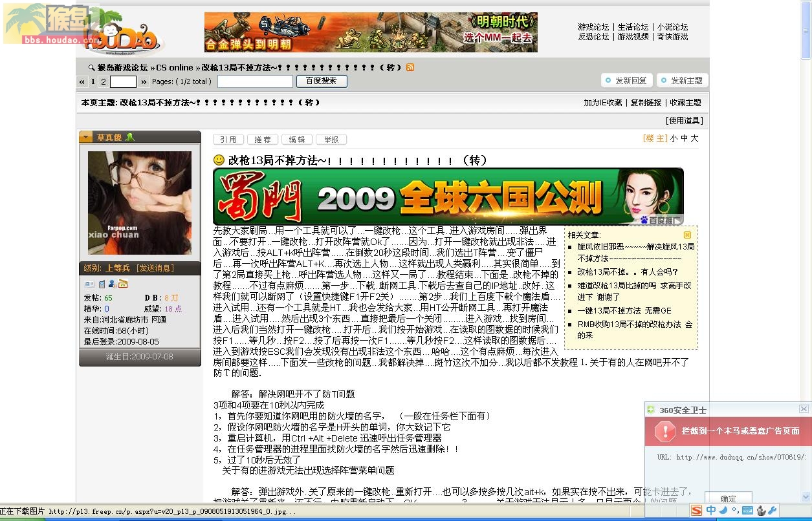Click the [使用道具] link
Screen dimensions: 812x521
[x=685, y=121]
